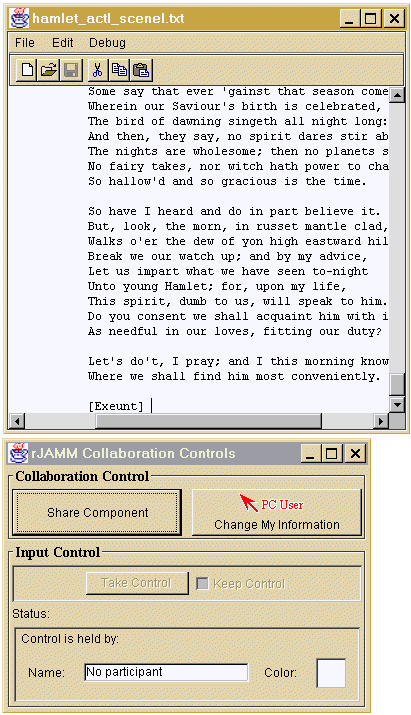Click the vertical scrollbar up arrow

398,95
